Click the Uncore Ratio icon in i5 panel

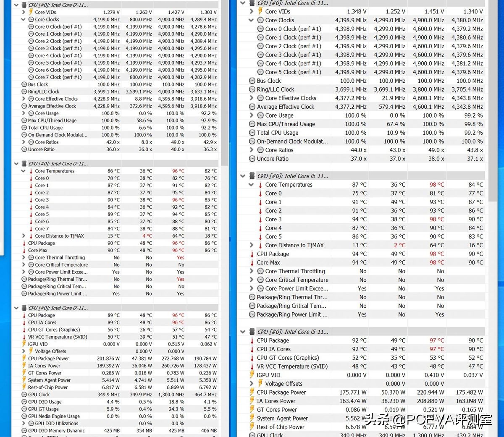point(252,159)
